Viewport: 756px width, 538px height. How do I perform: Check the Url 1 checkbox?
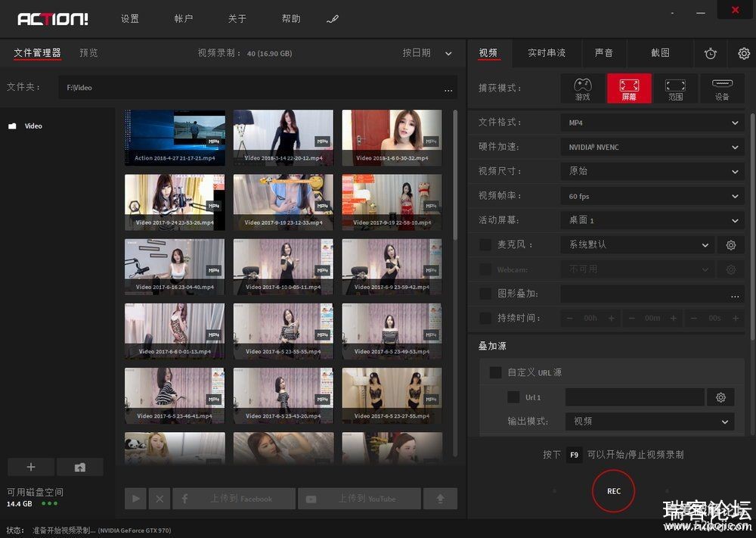pyautogui.click(x=513, y=397)
